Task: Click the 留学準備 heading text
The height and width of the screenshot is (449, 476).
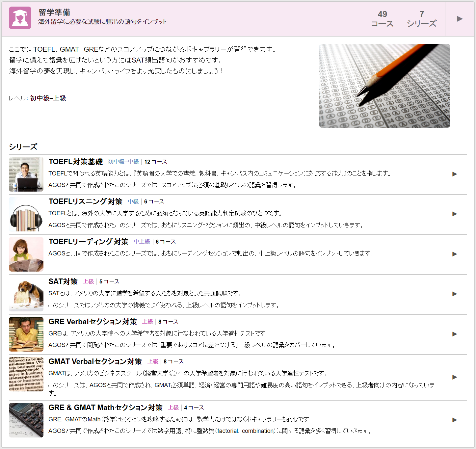Action: (x=54, y=12)
